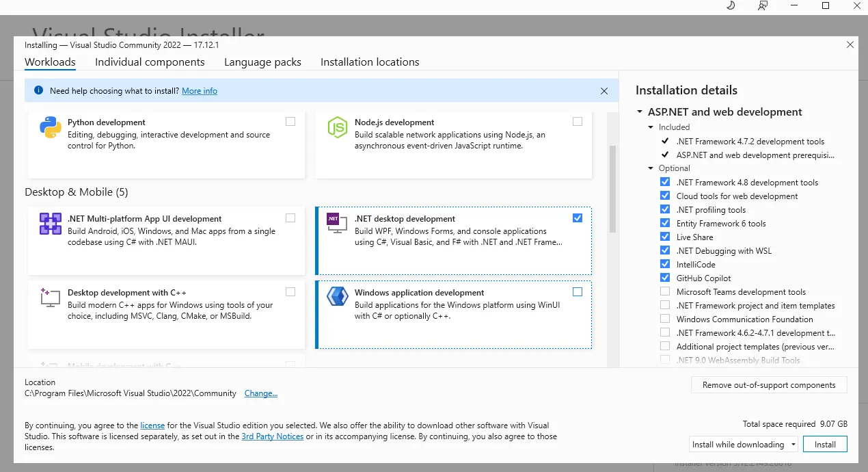Uncheck the IntelliCode option
This screenshot has width=868, height=472.
point(665,264)
